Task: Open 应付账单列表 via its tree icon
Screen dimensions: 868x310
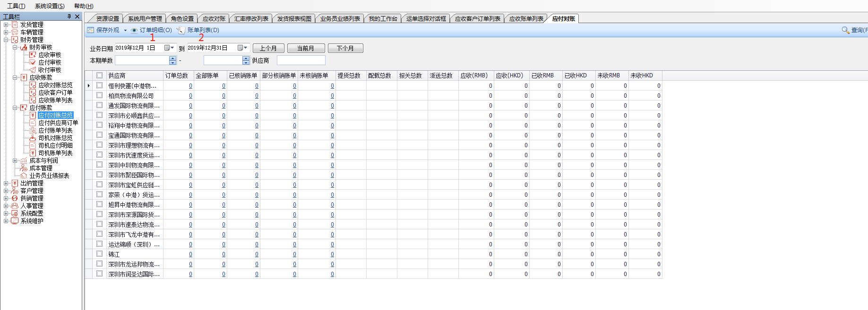Action: 33,130
